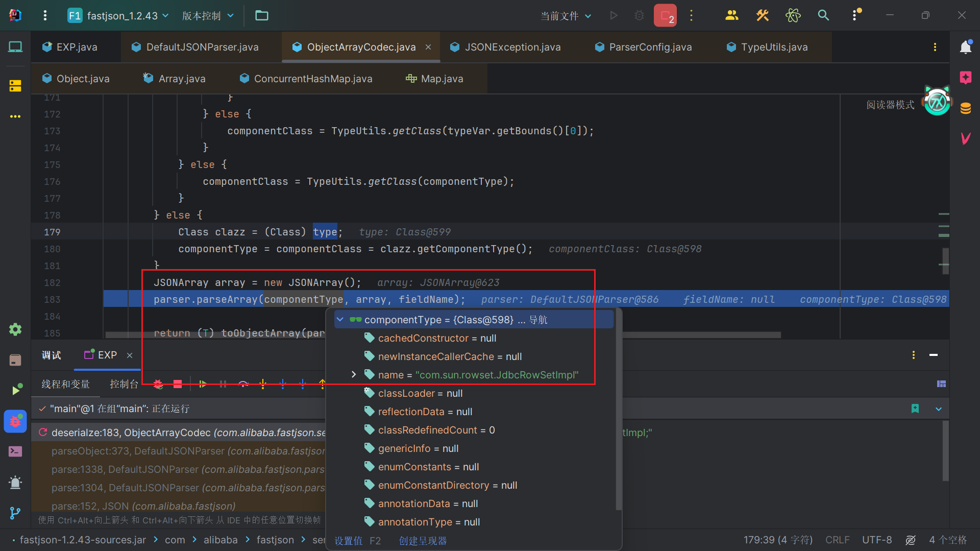Click the Debug gear icon in top toolbar
This screenshot has width=980, height=551.
[x=639, y=15]
